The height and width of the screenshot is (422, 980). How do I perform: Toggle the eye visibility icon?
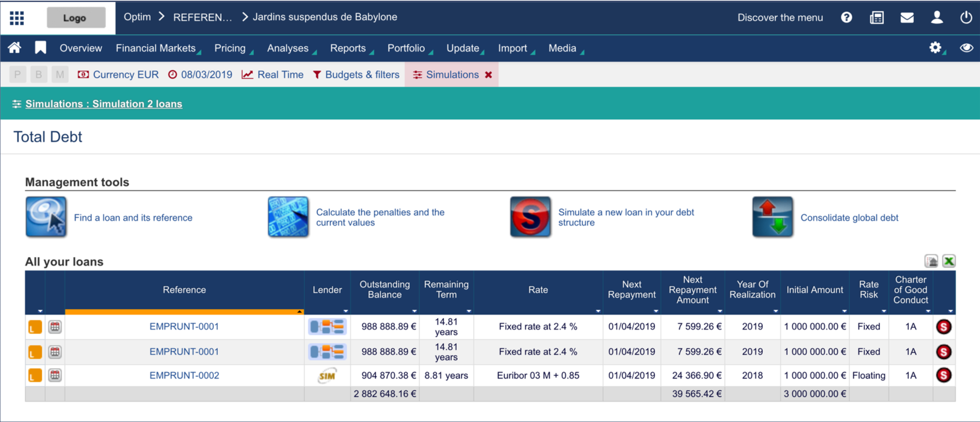coord(966,48)
